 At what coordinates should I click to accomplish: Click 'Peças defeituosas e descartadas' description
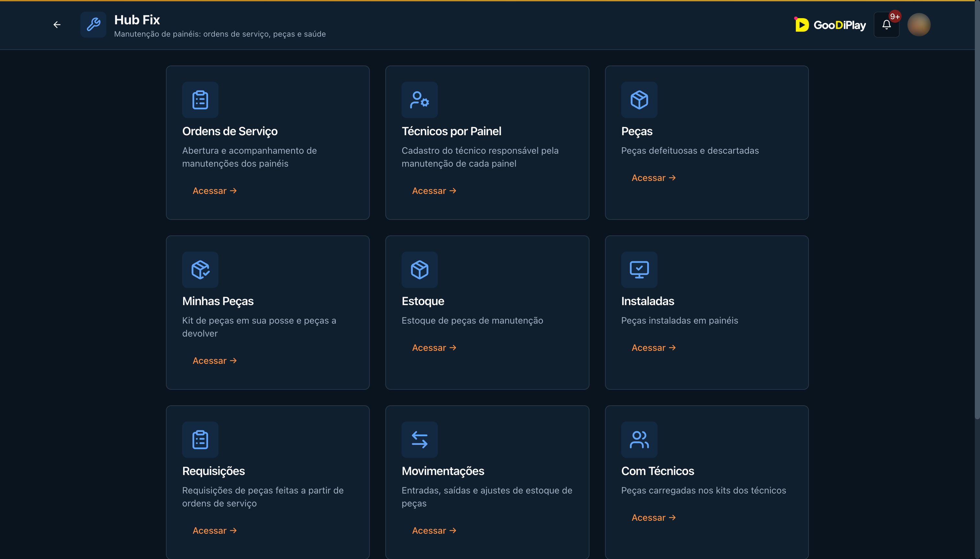690,150
